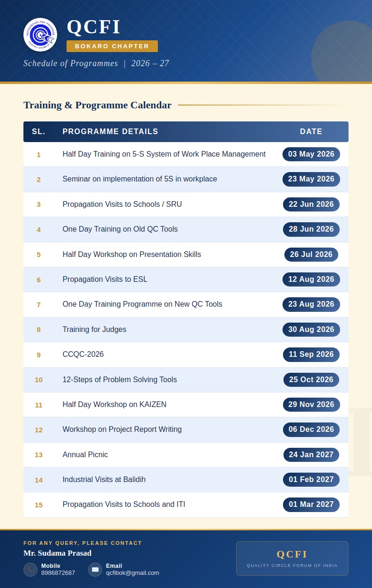Screen dimensions: 372x588
Task: Click the 11 Sep 2026 date badge
Action: tap(311, 354)
